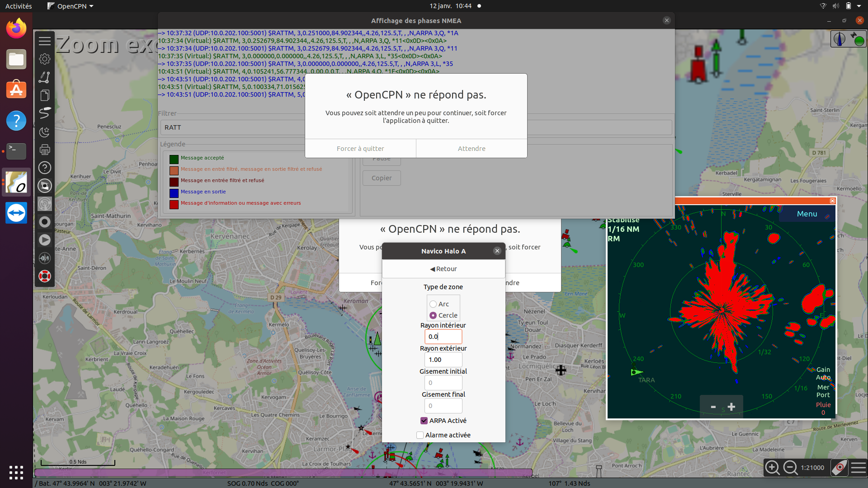The width and height of the screenshot is (868, 488).
Task: Click the own-ship boat icon near scale
Action: click(840, 468)
